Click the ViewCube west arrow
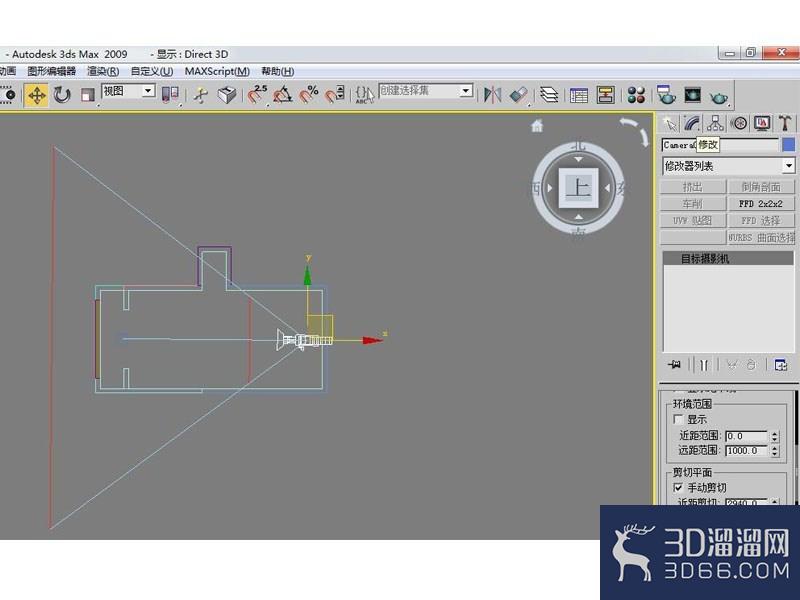This screenshot has height=600, width=800. 549,188
